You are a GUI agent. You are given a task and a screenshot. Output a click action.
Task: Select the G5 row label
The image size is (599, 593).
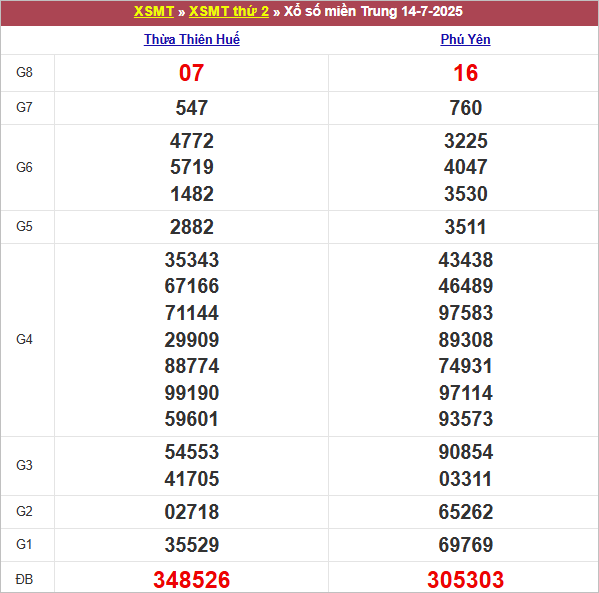point(24,226)
